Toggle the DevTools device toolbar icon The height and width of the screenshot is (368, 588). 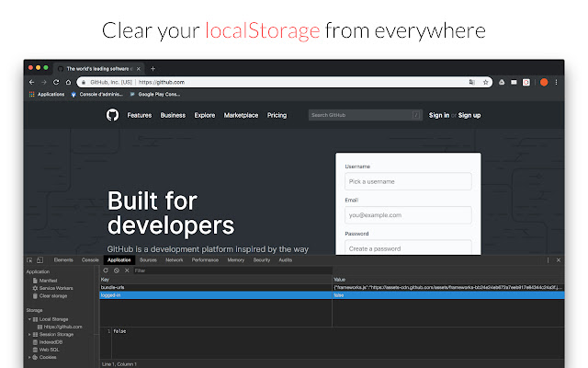point(40,260)
